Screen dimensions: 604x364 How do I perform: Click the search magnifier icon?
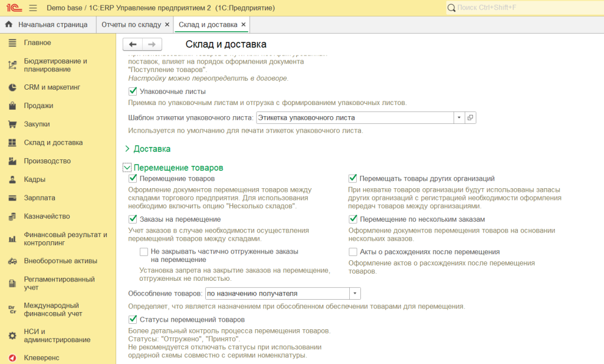[451, 8]
